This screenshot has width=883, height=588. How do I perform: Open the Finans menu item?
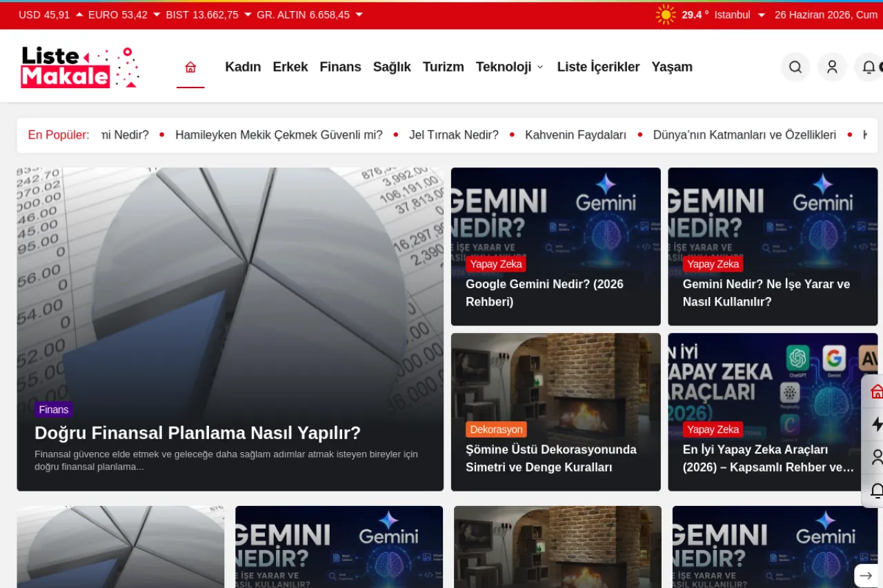[x=340, y=67]
